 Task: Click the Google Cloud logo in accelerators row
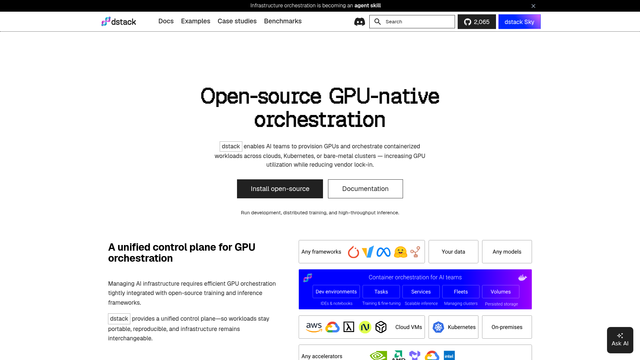(431, 356)
